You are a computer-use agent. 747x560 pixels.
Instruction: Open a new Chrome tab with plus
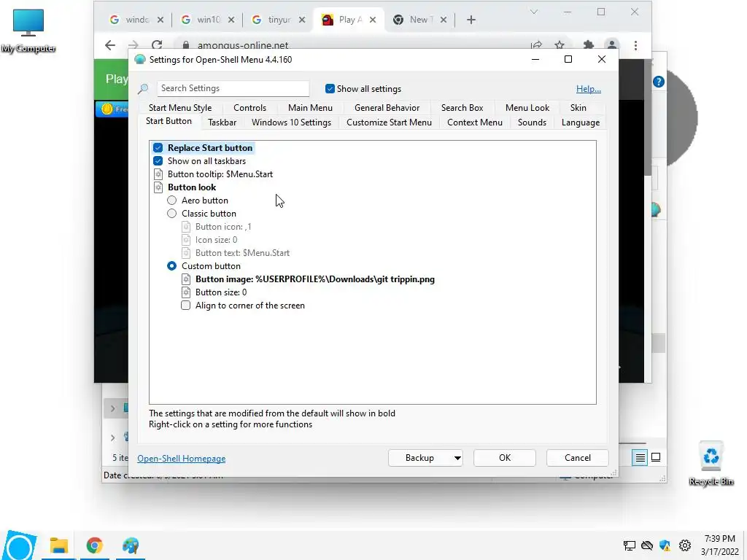point(471,20)
